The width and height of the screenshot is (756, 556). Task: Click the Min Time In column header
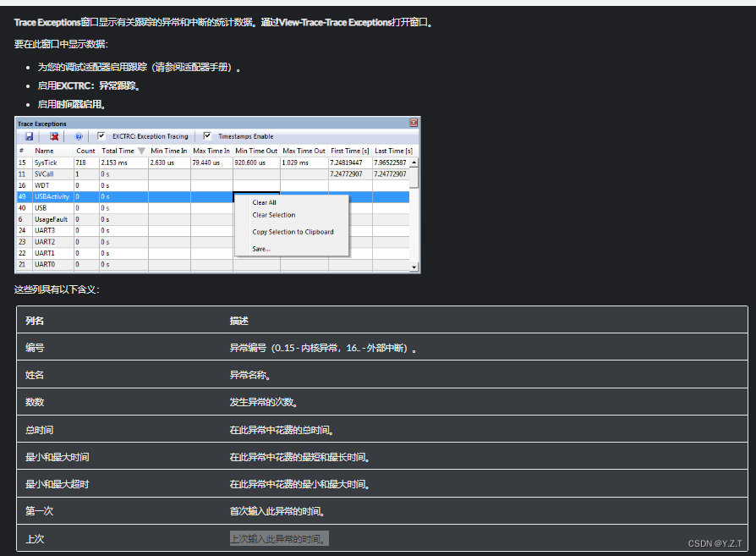pos(169,151)
